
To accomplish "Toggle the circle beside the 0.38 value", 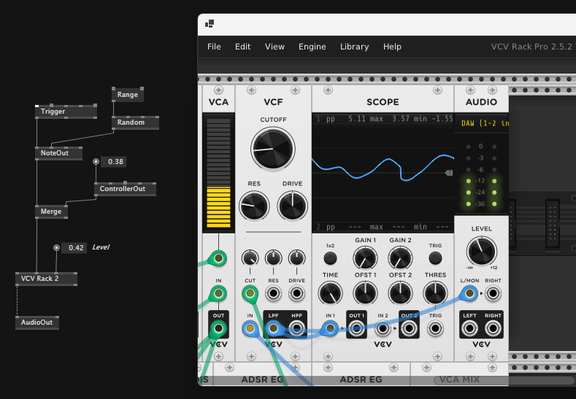I will [x=96, y=162].
